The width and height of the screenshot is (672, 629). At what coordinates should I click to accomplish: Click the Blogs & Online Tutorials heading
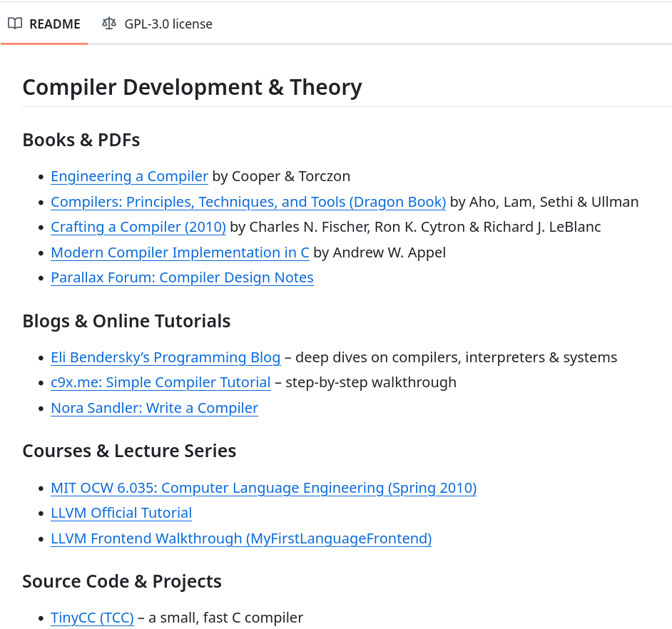coord(126,322)
